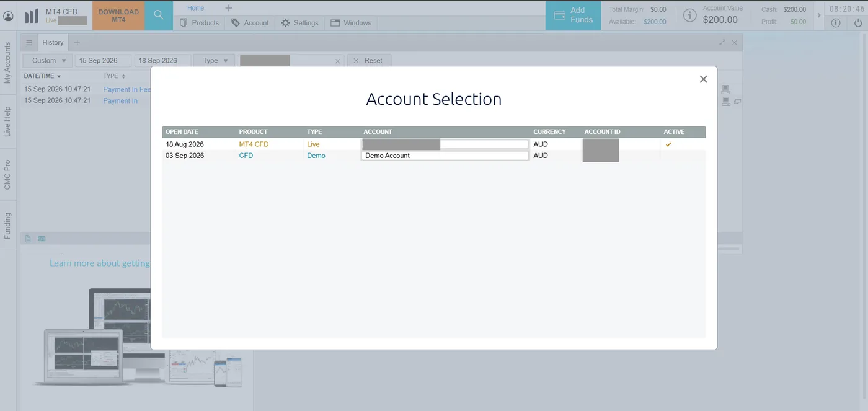Screen dimensions: 868x411
Task: Close the History panel
Action: point(734,43)
